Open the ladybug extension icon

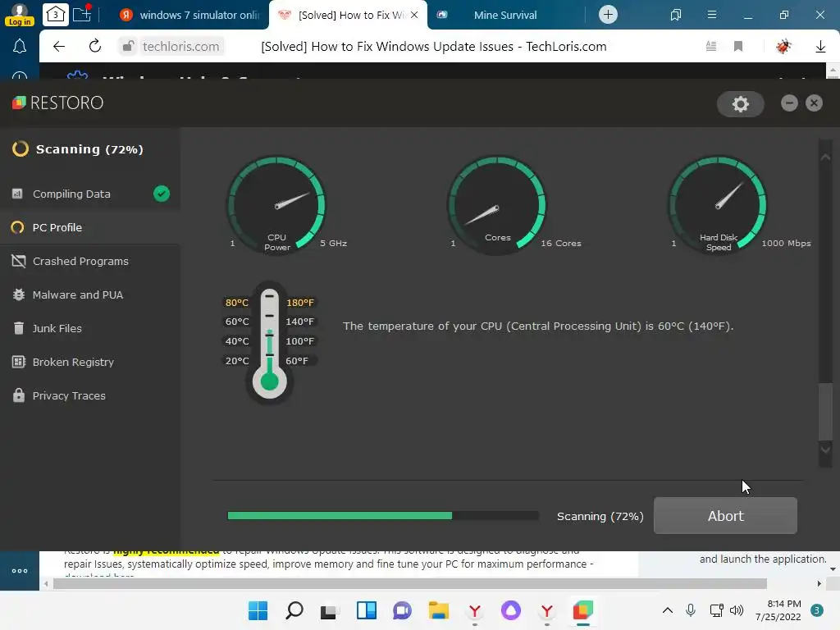783,47
